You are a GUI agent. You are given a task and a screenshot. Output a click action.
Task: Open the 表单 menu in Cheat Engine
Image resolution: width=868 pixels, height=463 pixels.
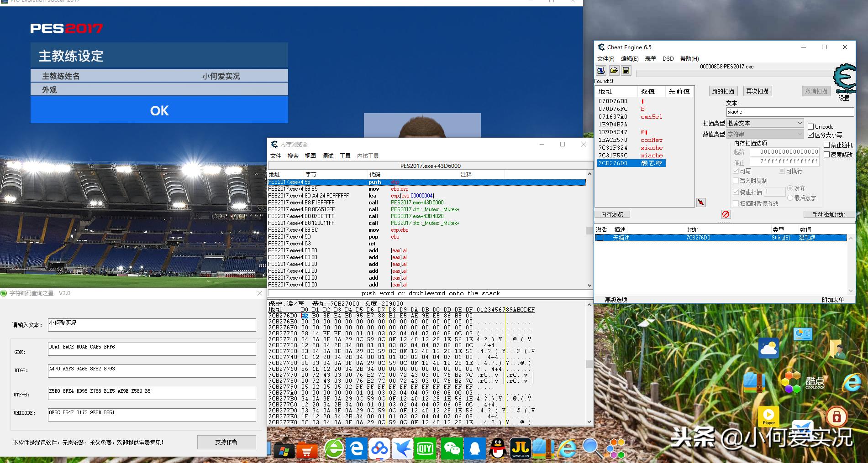[650, 59]
